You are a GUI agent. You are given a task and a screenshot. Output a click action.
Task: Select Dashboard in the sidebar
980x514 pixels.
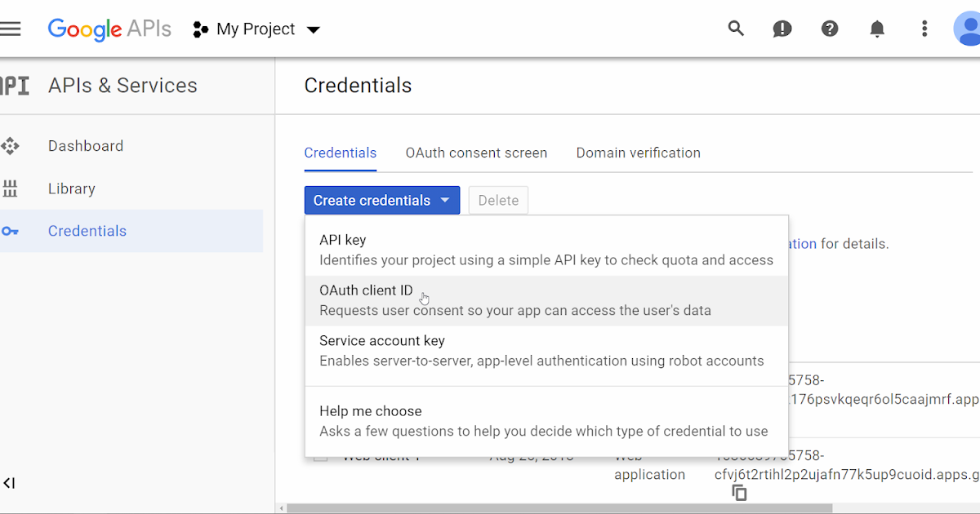pos(85,145)
